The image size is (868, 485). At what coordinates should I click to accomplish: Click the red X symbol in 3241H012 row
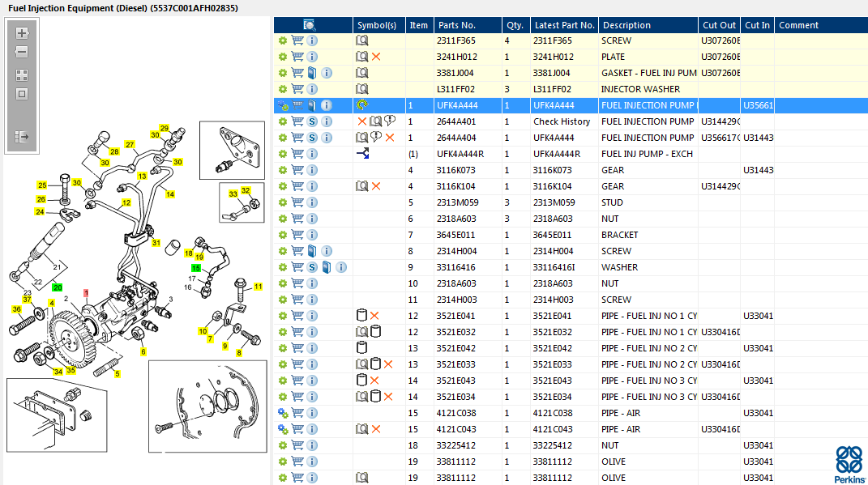[376, 57]
